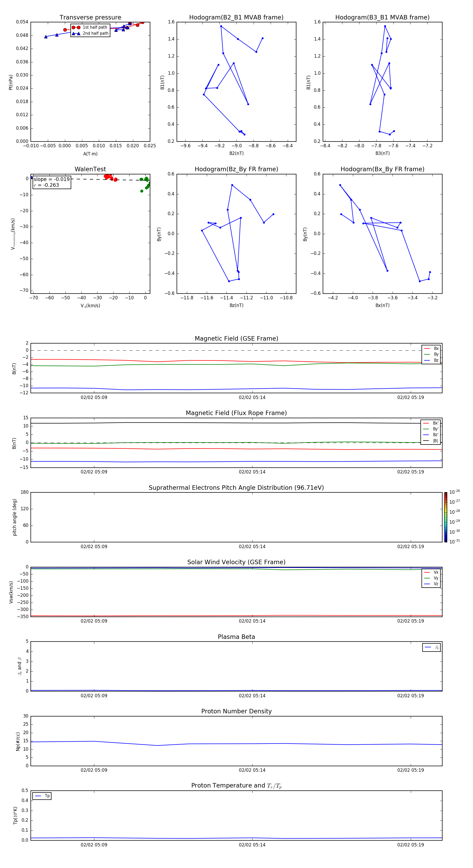
Task: Select the Tp legend entry in temperature panel
Action: 42,796
